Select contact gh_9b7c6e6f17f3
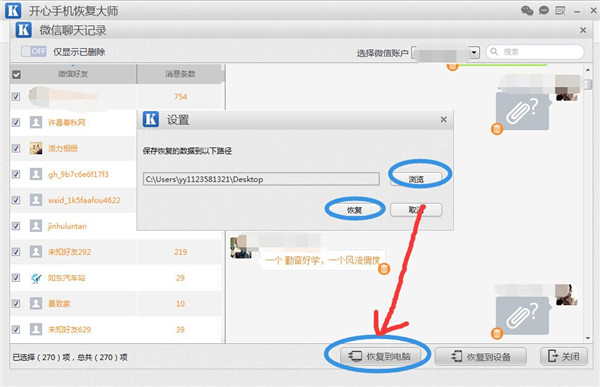 pyautogui.click(x=78, y=174)
